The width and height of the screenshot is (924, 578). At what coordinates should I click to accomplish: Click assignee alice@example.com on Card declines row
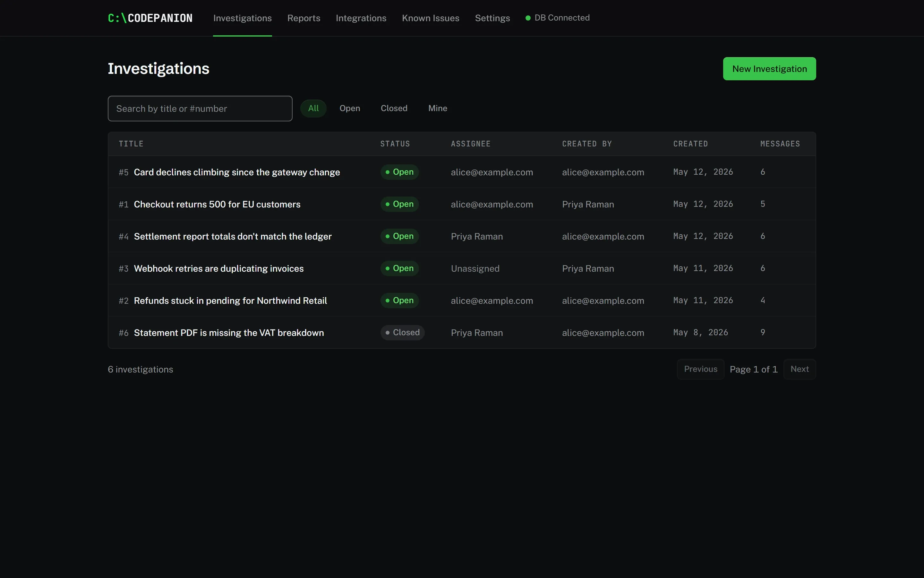click(492, 172)
